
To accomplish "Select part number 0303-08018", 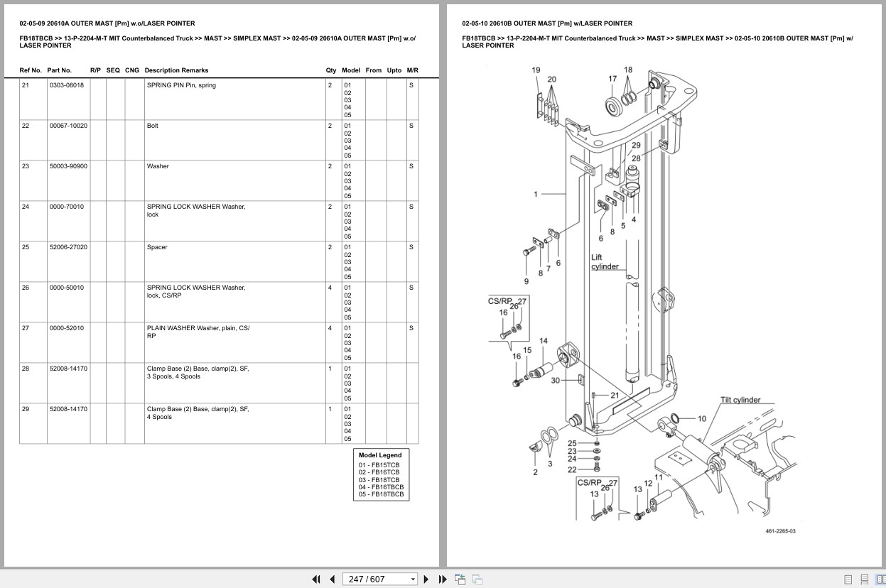I will coord(66,85).
